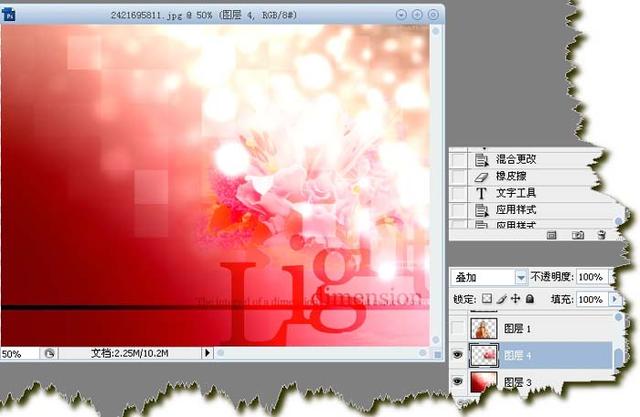Click the 填充 100% fill field
Viewport: 640px width, 417px height.
click(x=592, y=299)
